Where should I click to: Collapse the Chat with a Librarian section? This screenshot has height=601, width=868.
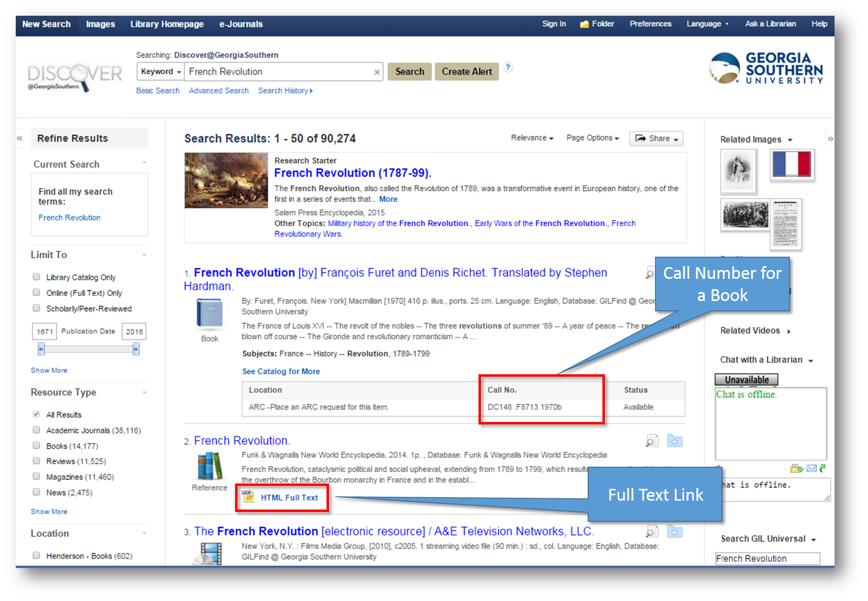[810, 361]
